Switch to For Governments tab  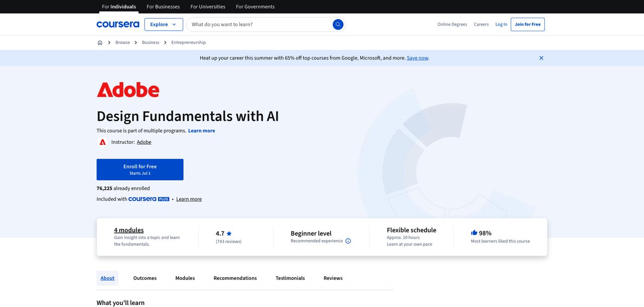(x=255, y=7)
